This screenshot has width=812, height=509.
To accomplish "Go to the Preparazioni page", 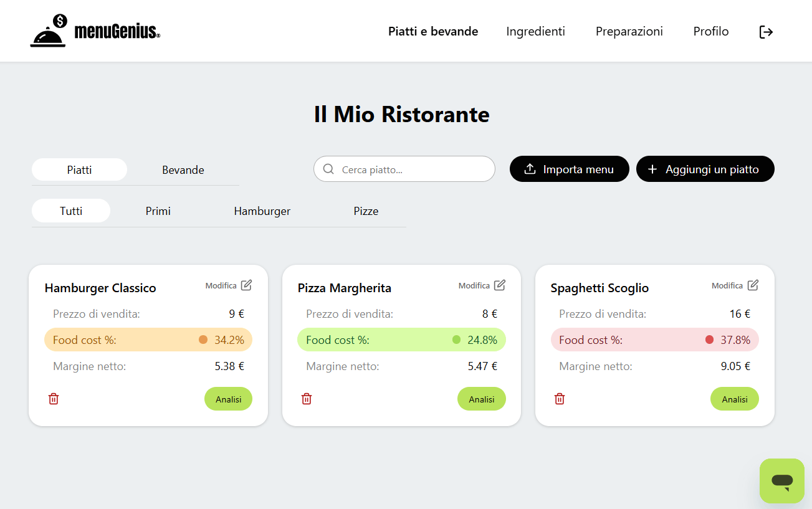I will [629, 31].
